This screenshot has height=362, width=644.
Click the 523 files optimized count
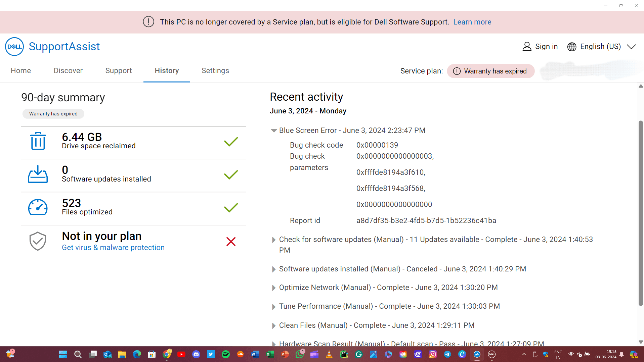tap(72, 203)
